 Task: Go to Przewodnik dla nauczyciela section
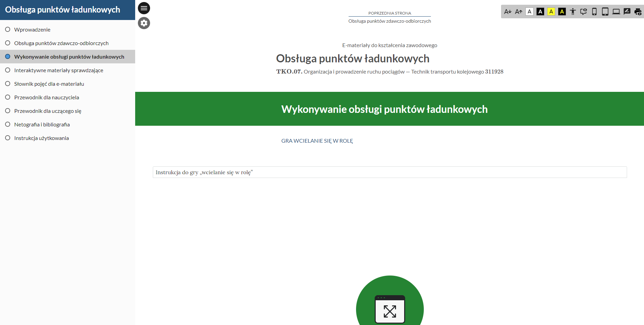(46, 97)
